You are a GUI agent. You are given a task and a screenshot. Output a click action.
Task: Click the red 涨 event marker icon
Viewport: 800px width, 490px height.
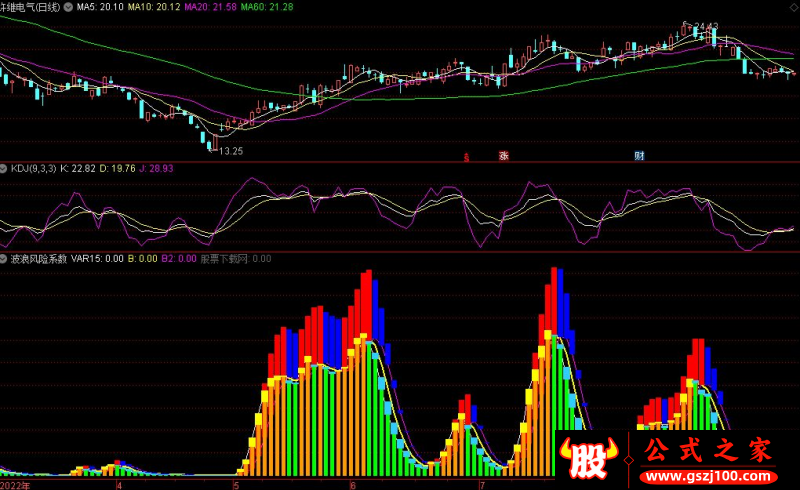click(504, 156)
